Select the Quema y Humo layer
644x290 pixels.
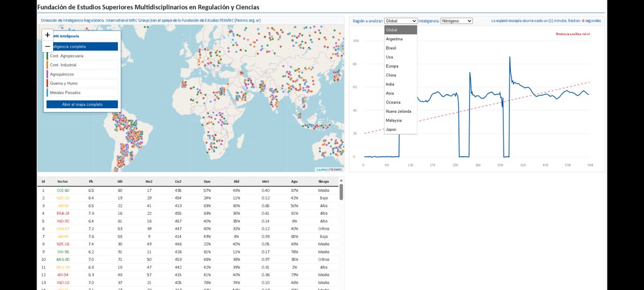point(82,83)
